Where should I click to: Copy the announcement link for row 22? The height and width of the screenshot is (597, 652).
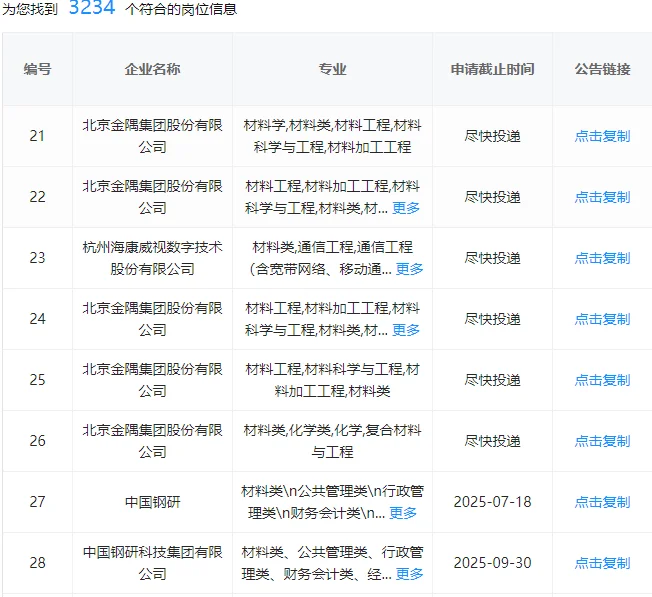coord(602,197)
